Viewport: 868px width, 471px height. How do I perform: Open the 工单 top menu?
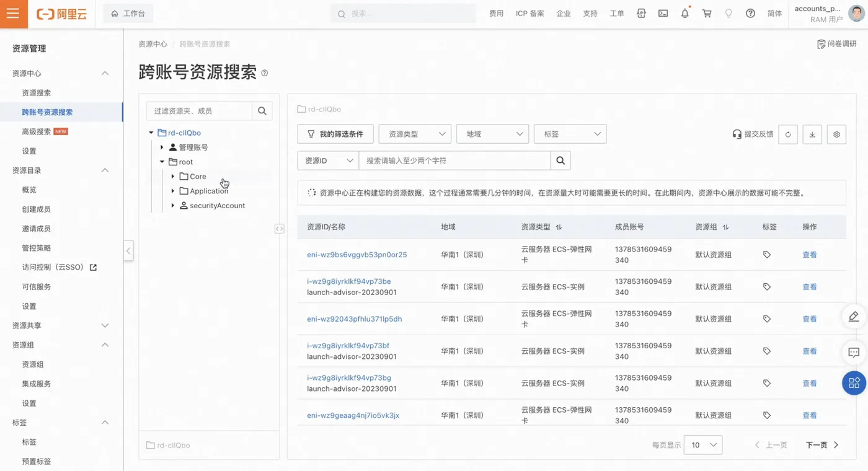(x=617, y=14)
